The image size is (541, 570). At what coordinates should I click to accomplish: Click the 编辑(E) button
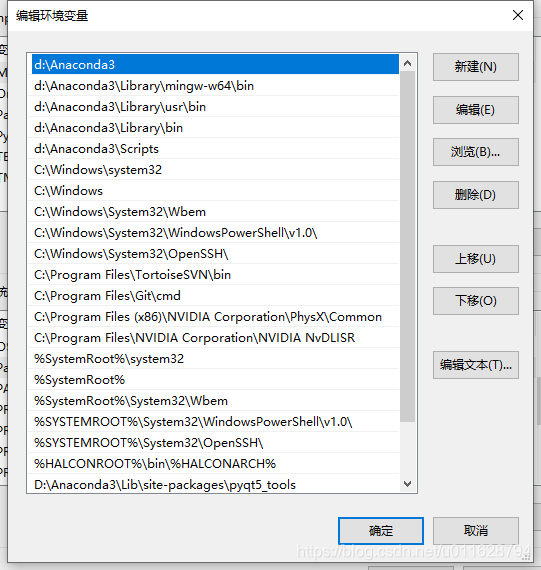[x=476, y=110]
